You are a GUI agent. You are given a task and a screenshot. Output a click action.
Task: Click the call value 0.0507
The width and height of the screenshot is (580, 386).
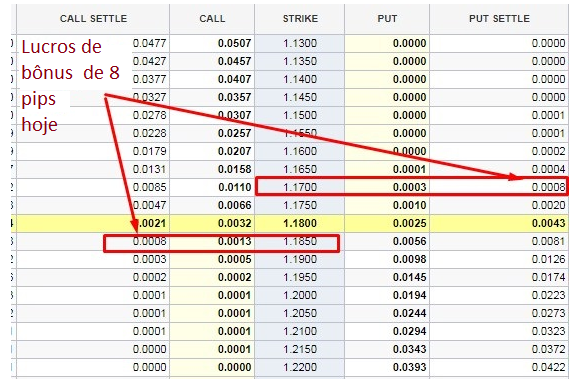coord(235,43)
